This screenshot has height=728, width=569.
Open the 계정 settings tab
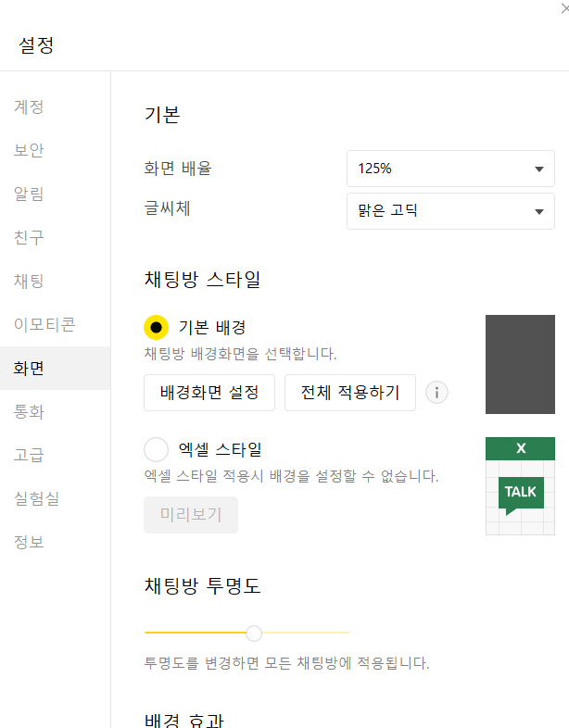29,107
